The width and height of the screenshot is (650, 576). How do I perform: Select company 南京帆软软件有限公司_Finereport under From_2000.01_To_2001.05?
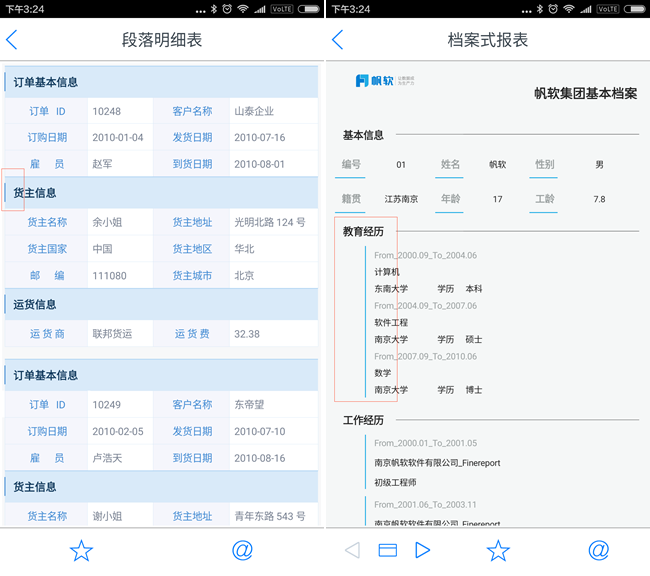[437, 463]
